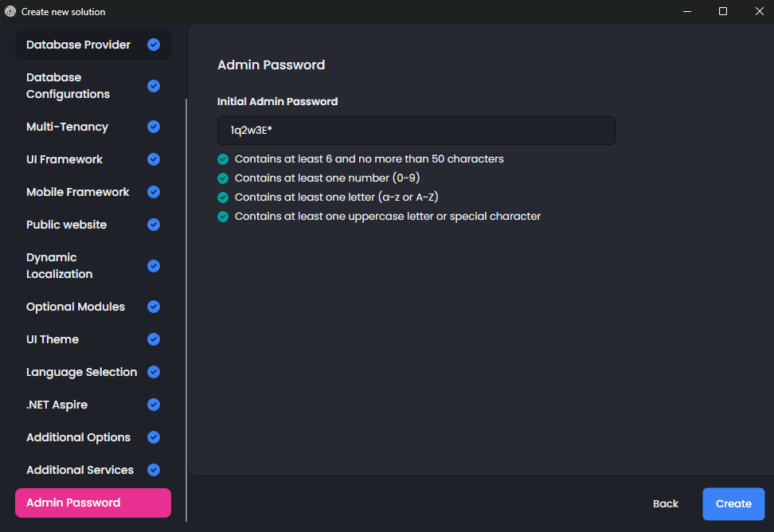Open the Additional Options step

click(80, 437)
